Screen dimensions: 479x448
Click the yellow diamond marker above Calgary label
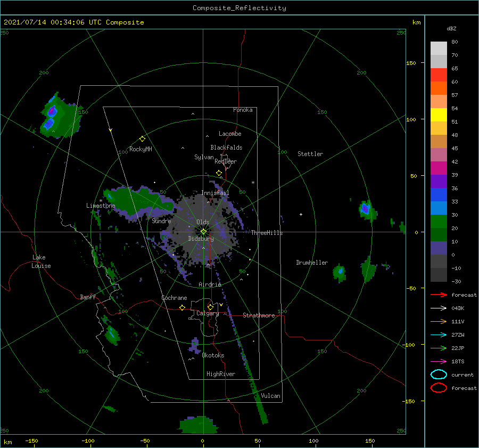click(x=210, y=307)
